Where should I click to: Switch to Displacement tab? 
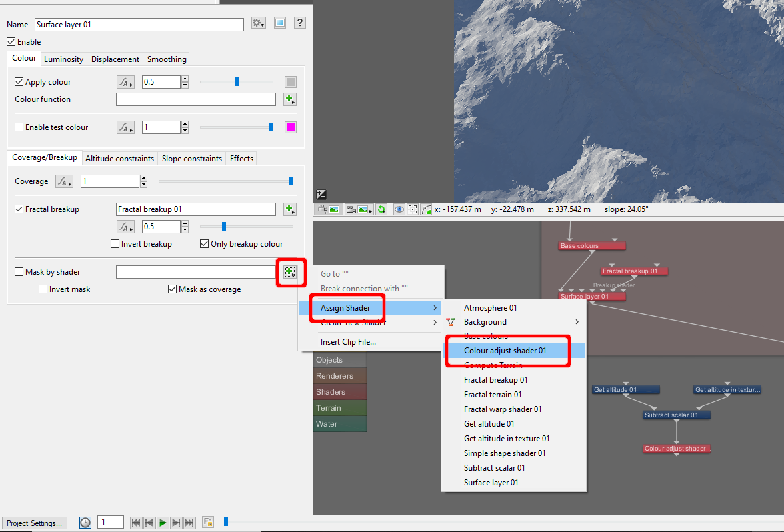[x=115, y=59]
